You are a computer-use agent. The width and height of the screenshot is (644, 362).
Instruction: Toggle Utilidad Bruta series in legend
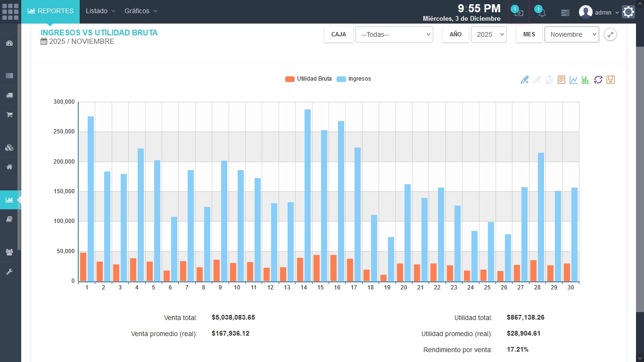coord(309,79)
